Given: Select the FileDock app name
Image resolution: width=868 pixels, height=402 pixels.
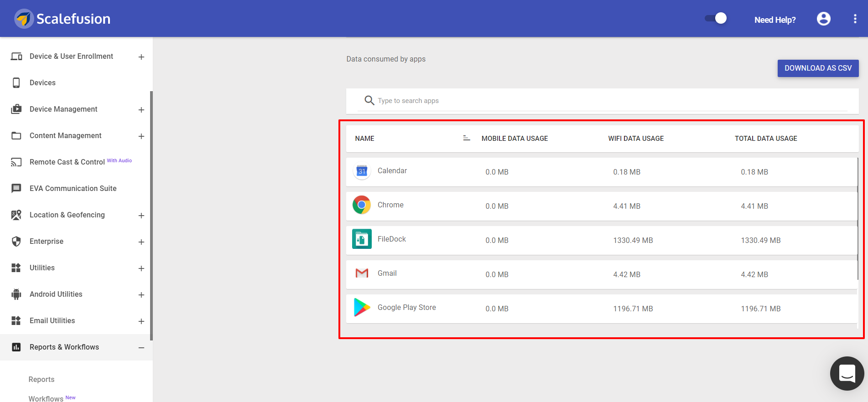Looking at the screenshot, I should 392,239.
